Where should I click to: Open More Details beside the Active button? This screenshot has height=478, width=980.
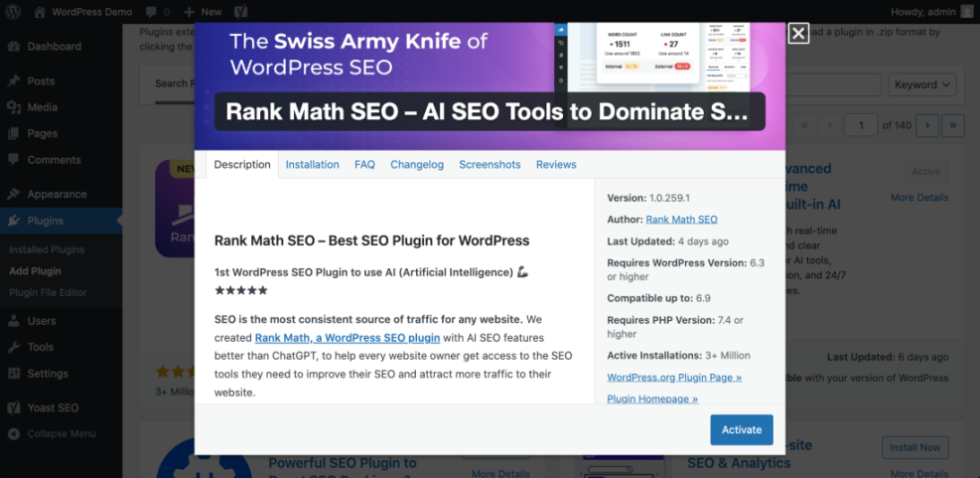[x=919, y=198]
